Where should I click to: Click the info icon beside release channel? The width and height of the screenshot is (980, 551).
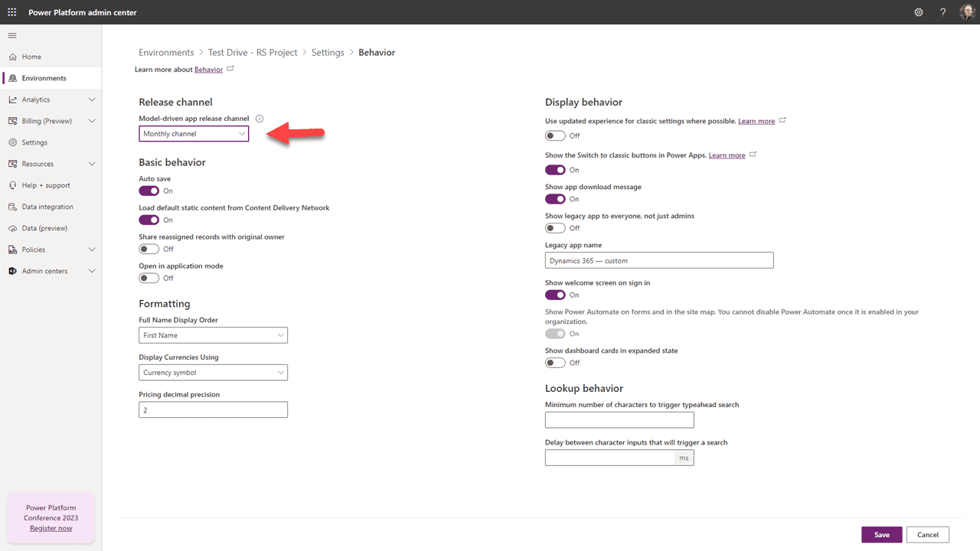pos(260,119)
